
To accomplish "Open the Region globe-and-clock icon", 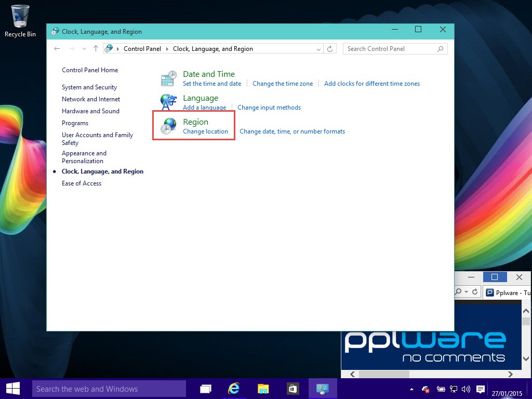I will click(x=168, y=126).
